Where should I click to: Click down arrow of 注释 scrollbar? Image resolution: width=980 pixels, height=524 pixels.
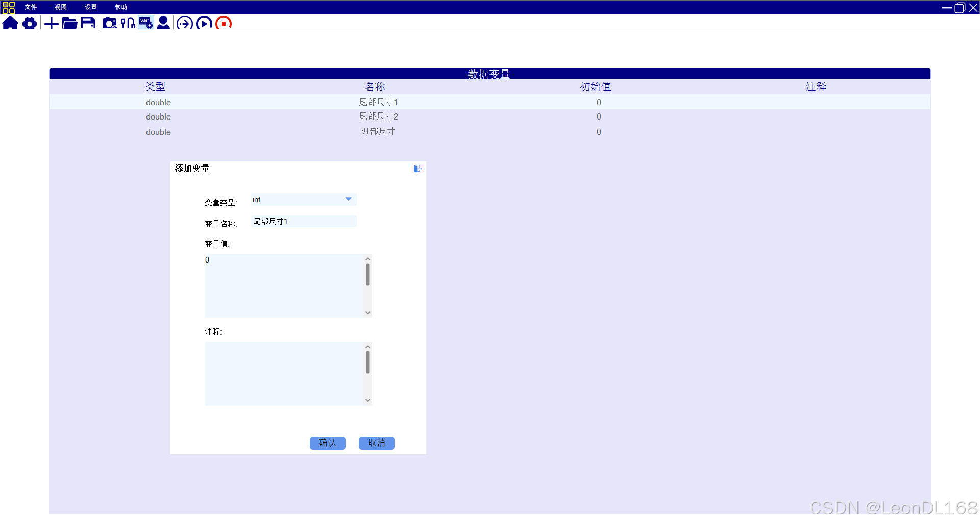pyautogui.click(x=367, y=400)
